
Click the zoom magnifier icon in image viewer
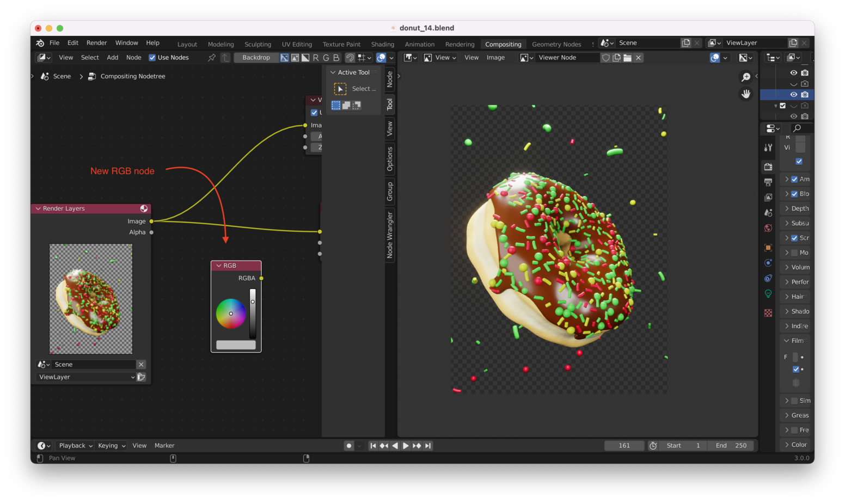click(x=746, y=77)
